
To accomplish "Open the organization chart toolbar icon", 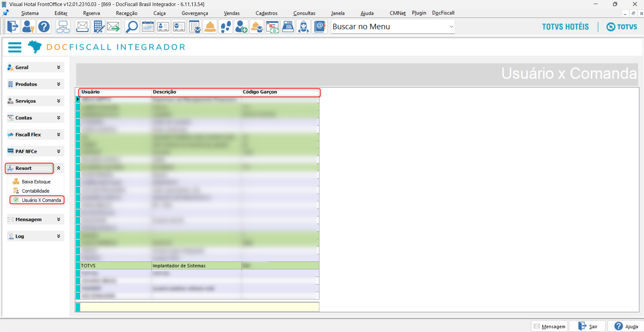I will click(x=63, y=27).
